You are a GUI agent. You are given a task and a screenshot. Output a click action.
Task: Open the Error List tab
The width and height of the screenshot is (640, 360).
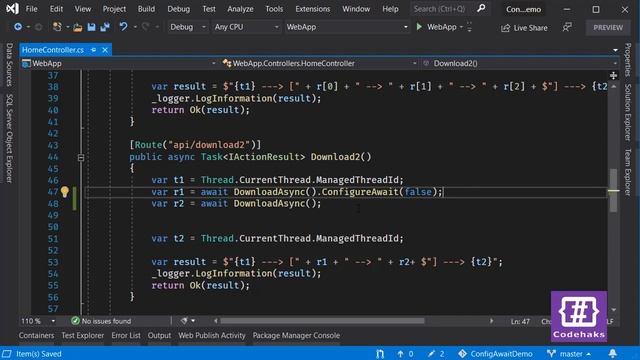[126, 336]
